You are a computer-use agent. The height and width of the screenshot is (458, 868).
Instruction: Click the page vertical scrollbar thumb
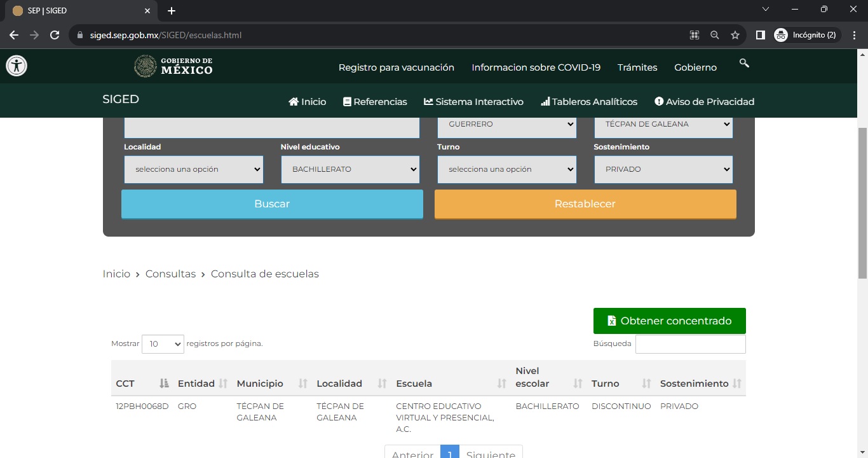pyautogui.click(x=862, y=202)
